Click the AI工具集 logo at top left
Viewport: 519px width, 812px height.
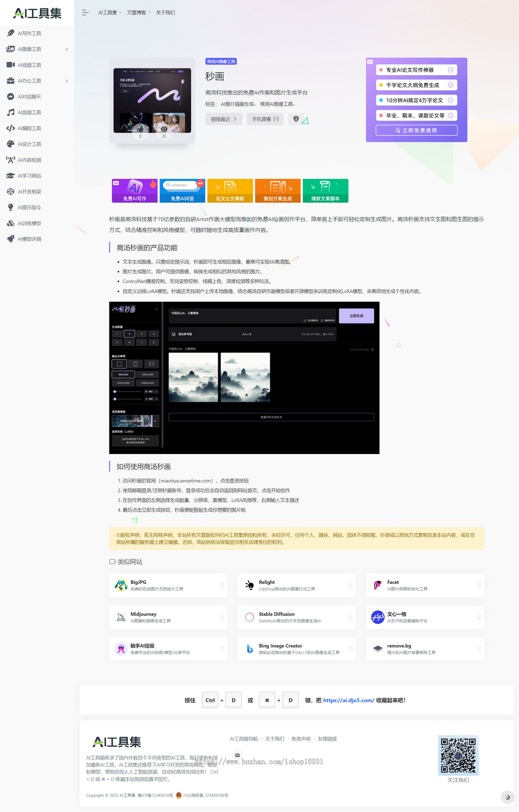click(x=37, y=13)
